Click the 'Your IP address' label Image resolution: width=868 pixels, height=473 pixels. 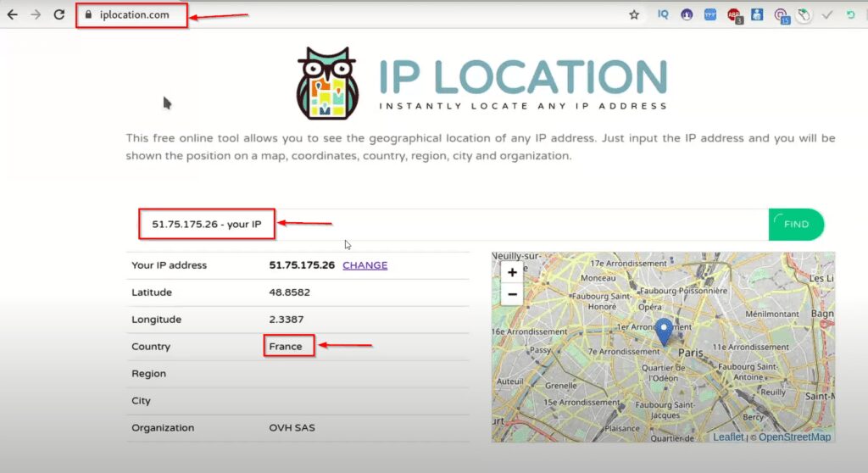pos(169,265)
